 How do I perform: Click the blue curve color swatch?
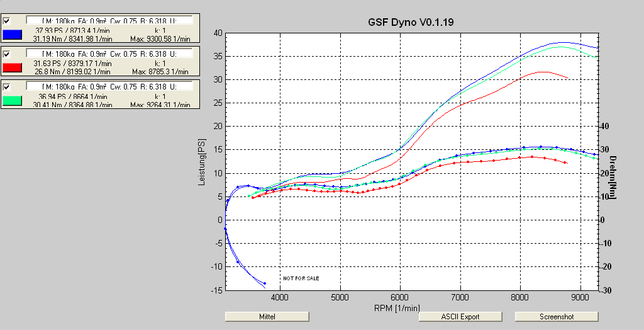coord(13,34)
